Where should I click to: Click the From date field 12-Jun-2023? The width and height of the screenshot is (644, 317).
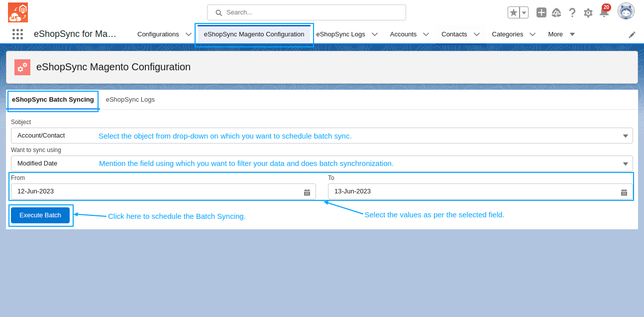coord(163,191)
